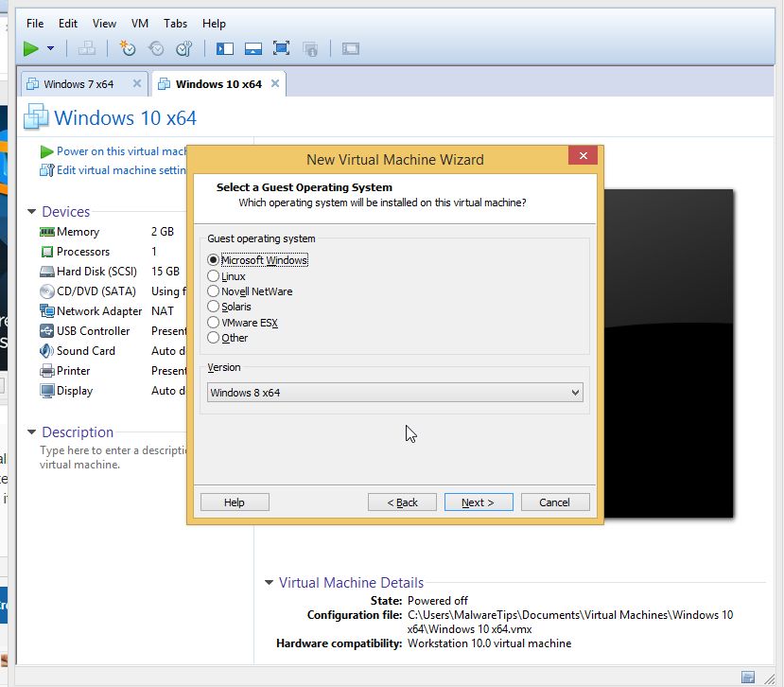Select the CD/DVD (SATA) device icon

[47, 291]
